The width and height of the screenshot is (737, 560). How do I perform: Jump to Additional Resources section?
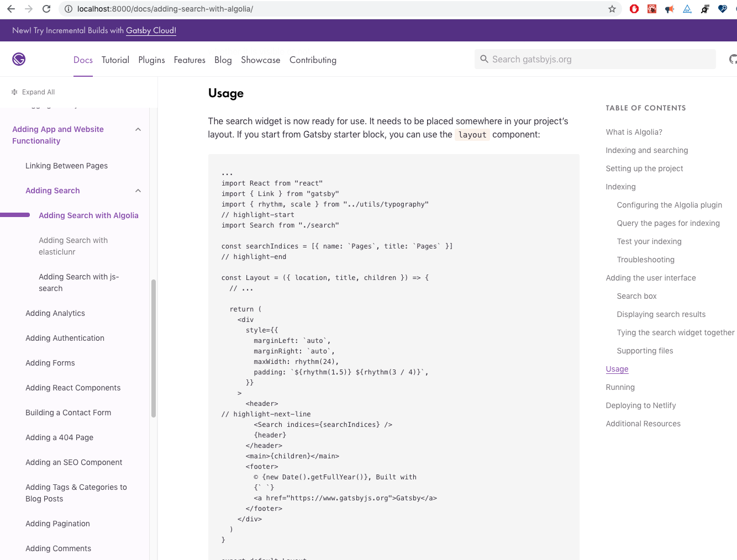643,424
